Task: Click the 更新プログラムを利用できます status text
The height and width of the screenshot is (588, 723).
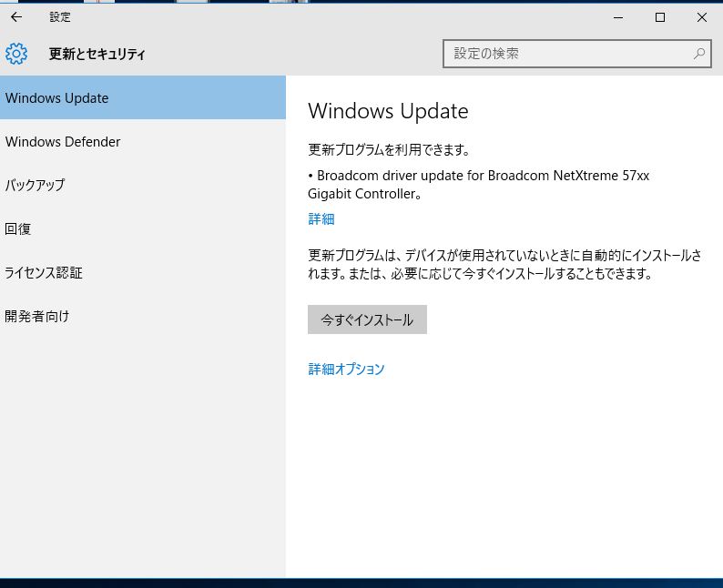Action: click(389, 149)
